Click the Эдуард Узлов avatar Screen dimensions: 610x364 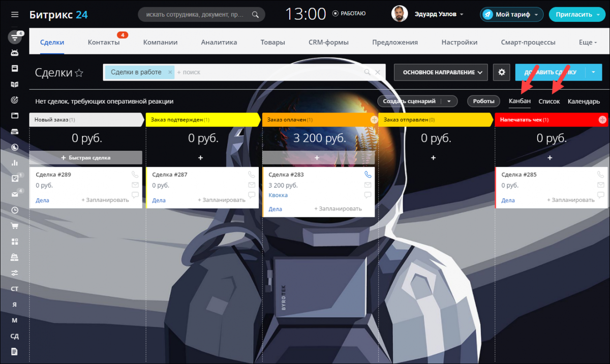[x=400, y=14]
